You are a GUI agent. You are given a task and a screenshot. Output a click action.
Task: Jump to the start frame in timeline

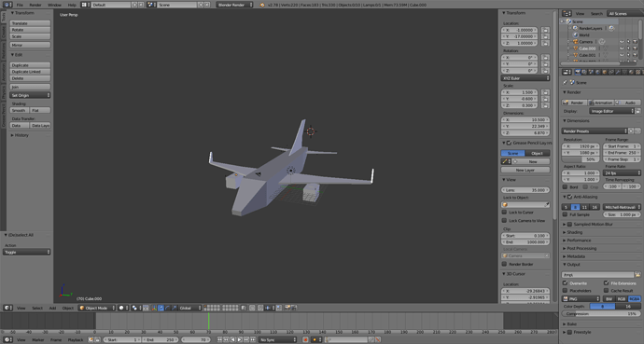click(219, 340)
